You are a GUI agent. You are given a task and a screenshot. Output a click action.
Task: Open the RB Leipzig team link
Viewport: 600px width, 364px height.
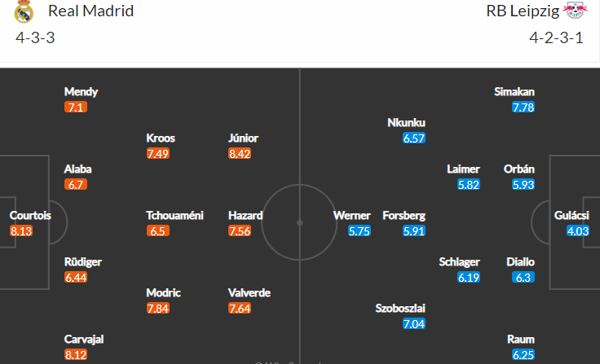click(x=523, y=11)
